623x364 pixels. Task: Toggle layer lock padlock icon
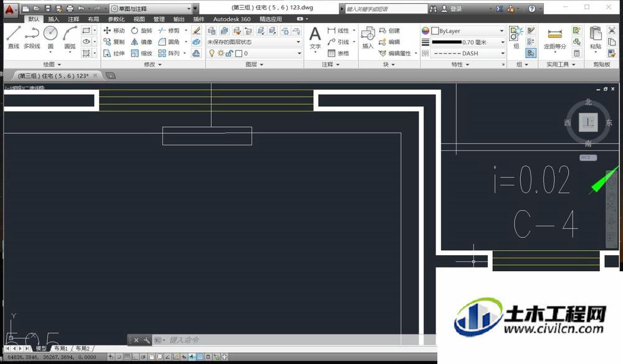(229, 53)
